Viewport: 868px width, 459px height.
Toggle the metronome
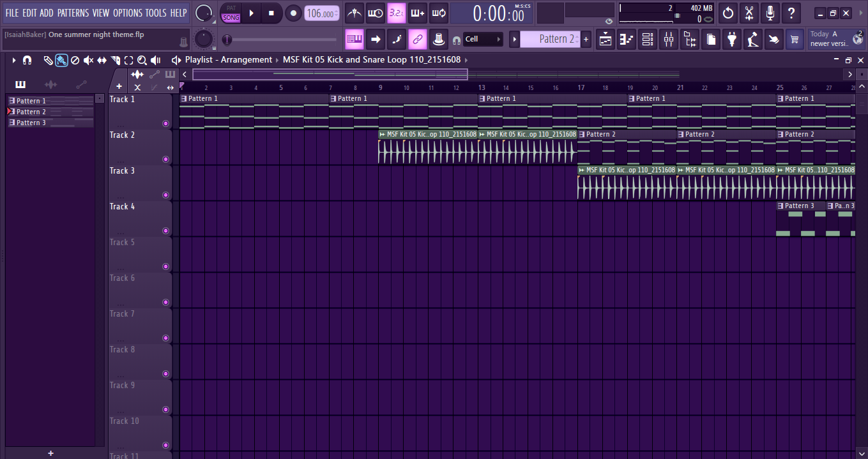point(354,13)
